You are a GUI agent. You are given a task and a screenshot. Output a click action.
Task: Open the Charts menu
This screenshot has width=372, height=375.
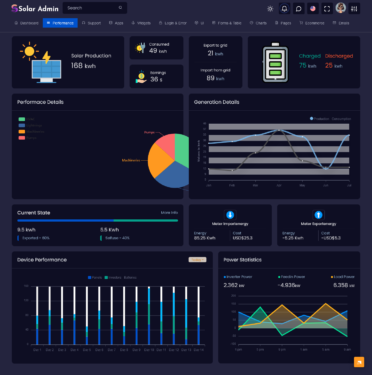tap(258, 23)
